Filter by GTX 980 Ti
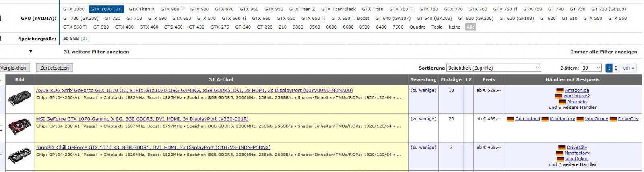This screenshot has width=644, height=172. 173,9
